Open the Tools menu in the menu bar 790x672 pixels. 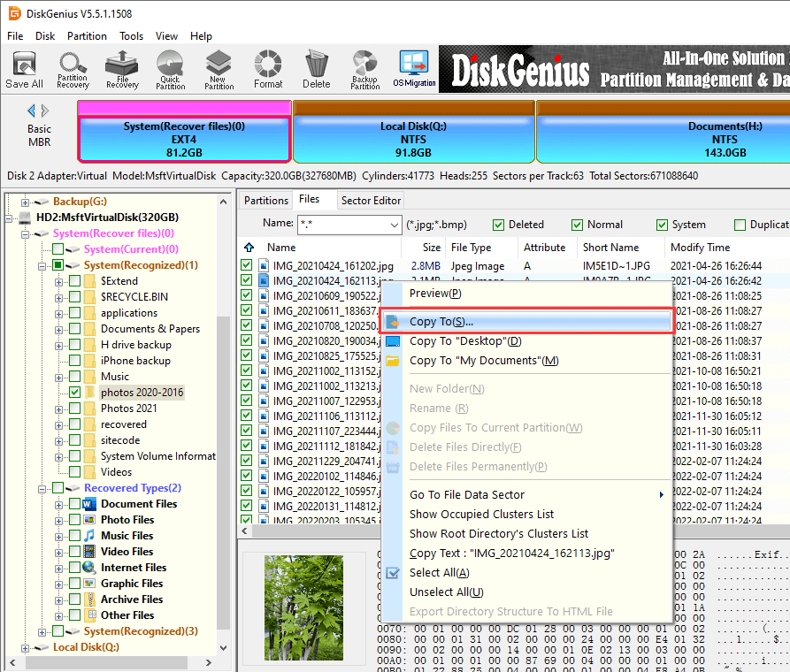click(132, 36)
